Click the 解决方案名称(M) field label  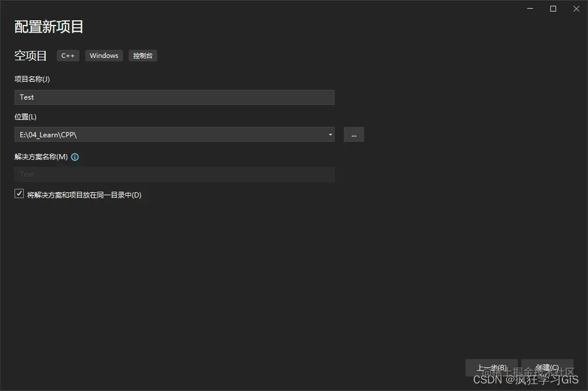(x=41, y=157)
